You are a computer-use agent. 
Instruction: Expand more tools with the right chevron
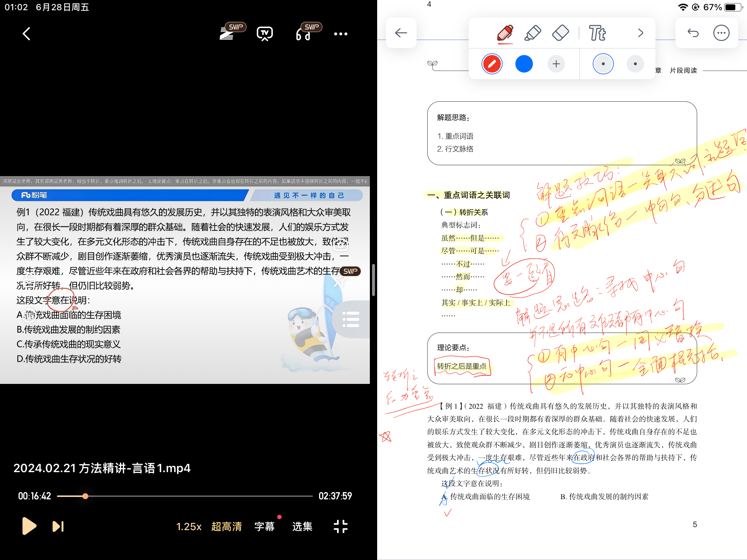pyautogui.click(x=640, y=33)
